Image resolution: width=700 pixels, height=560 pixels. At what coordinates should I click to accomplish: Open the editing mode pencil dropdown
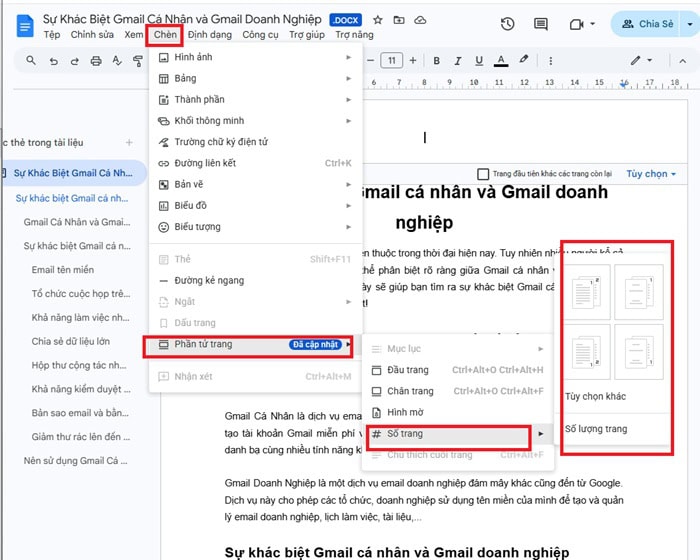640,61
